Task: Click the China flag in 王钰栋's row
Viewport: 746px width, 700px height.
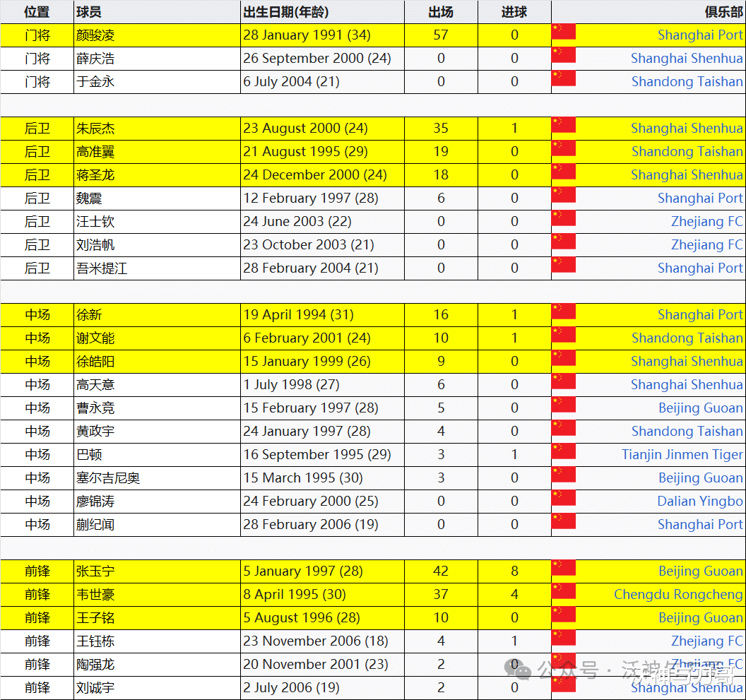Action: click(x=564, y=638)
